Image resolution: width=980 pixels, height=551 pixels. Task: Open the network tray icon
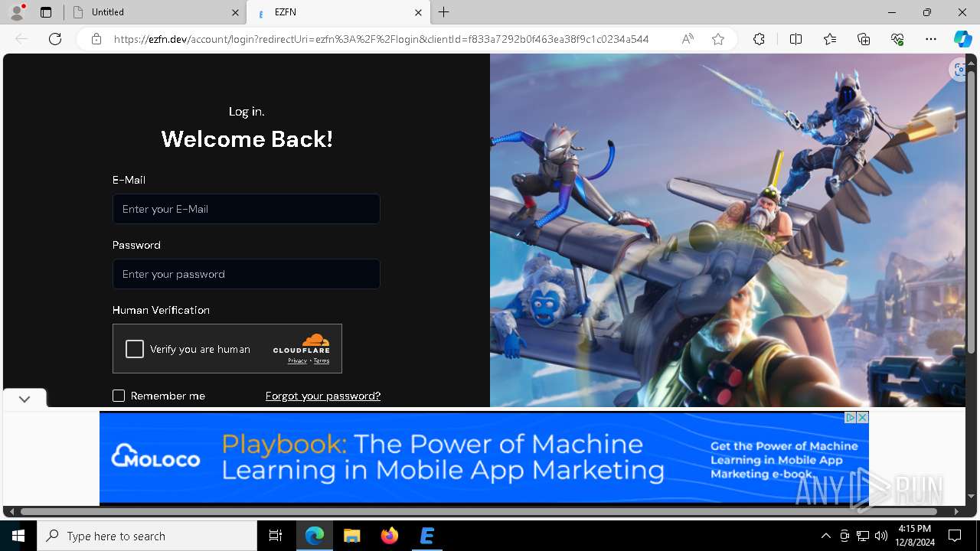(863, 536)
